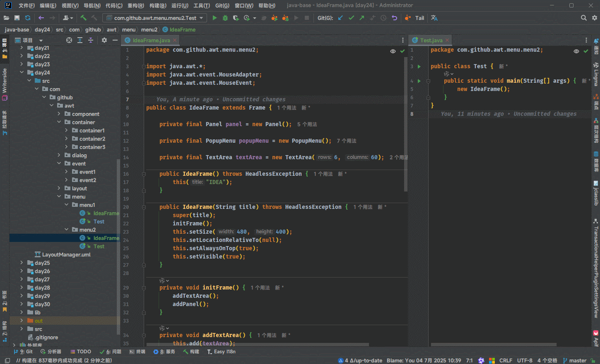Toggle reader mode eye icon in Test editor
Screen dimensions: 600x364
576,51
